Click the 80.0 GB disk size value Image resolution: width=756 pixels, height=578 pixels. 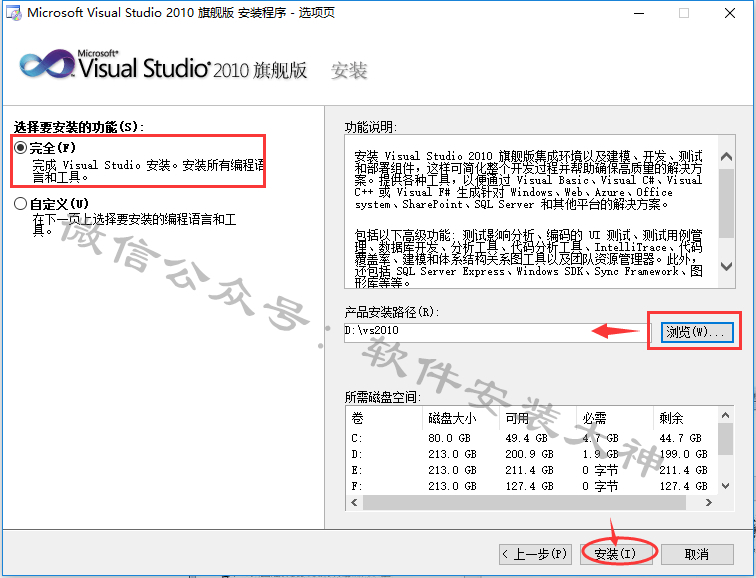click(449, 438)
